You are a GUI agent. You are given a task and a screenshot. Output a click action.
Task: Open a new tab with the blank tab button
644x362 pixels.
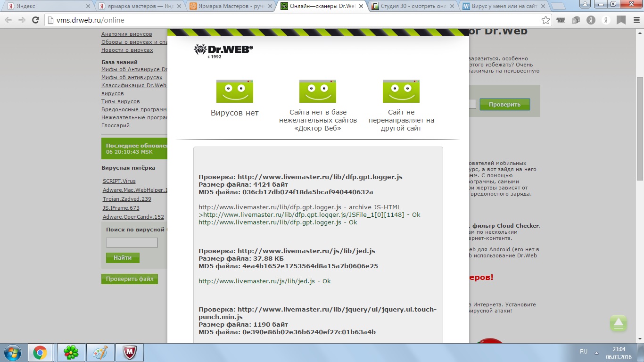pyautogui.click(x=559, y=7)
